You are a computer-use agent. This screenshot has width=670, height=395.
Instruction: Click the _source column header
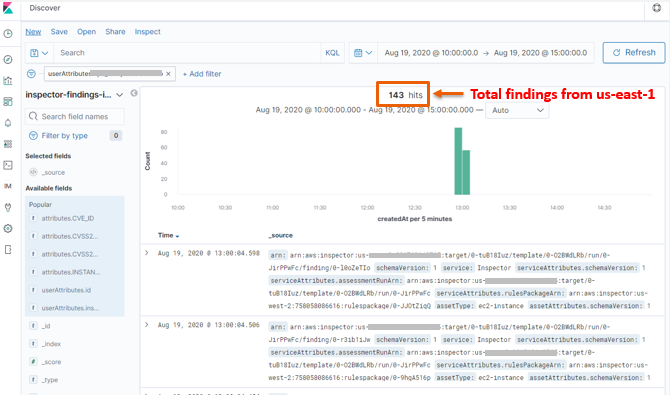click(281, 236)
